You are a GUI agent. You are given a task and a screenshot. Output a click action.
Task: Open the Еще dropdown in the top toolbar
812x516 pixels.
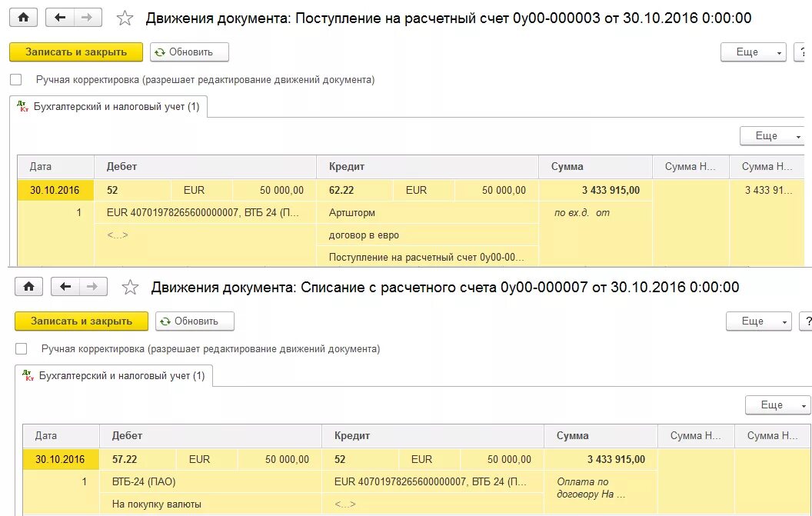coord(752,52)
